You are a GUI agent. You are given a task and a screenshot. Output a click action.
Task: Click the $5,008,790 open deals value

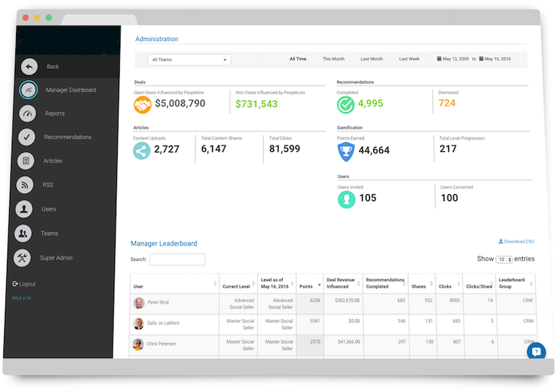180,104
